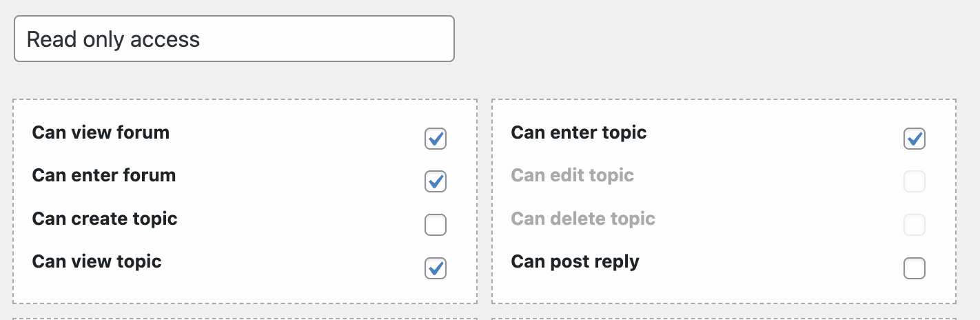Click the greyed-out Can edit topic checkbox
This screenshot has height=320, width=980.
tap(915, 181)
